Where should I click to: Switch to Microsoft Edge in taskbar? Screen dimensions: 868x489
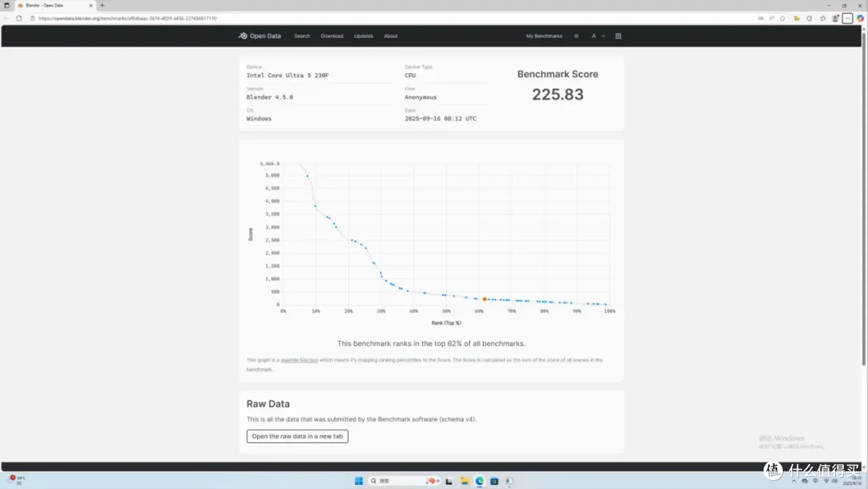(479, 481)
